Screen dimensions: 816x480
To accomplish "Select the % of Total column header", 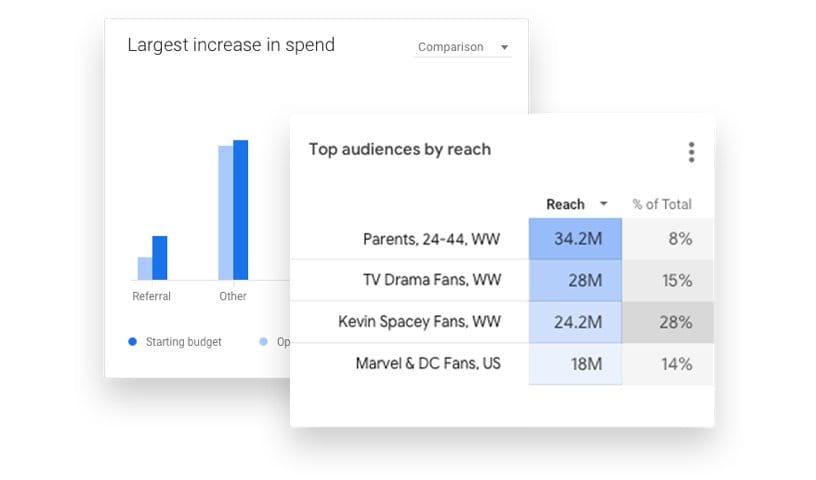I will (661, 204).
